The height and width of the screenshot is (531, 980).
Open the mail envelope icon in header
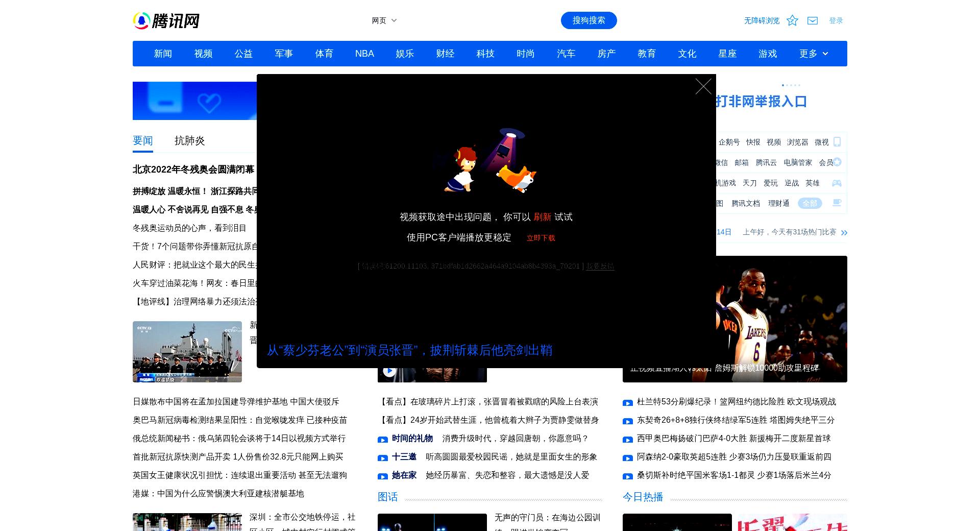(813, 20)
